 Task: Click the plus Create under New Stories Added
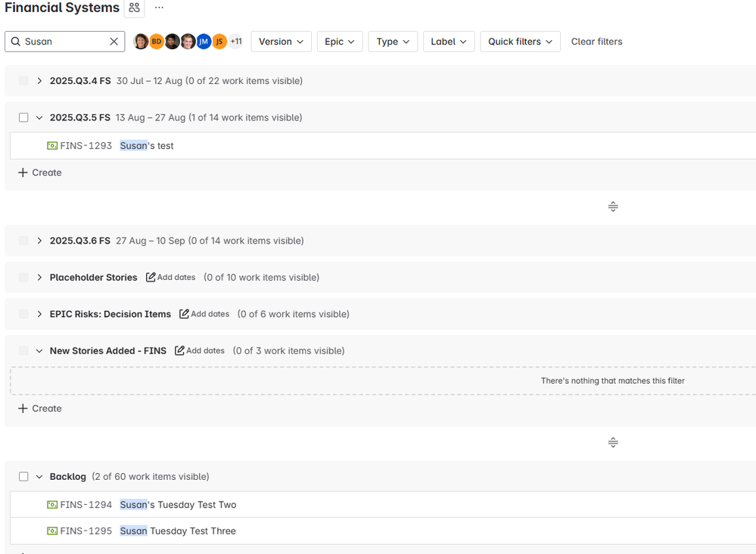[40, 409]
